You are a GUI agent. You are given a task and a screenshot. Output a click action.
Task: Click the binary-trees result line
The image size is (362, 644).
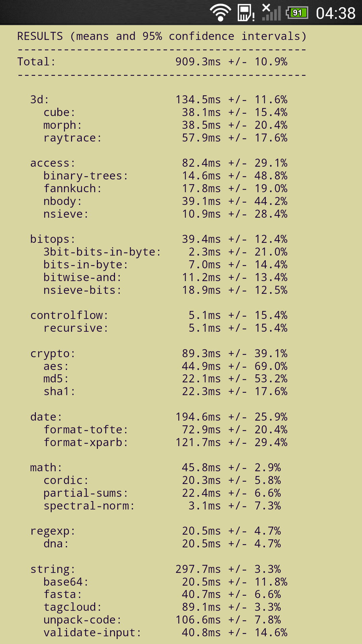(165, 176)
